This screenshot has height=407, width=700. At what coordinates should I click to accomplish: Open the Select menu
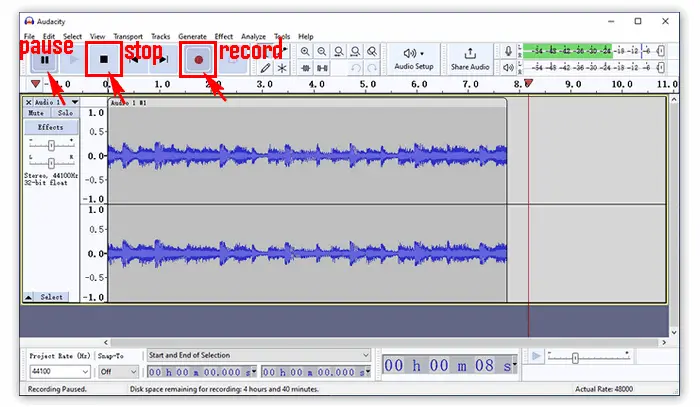[x=72, y=37]
